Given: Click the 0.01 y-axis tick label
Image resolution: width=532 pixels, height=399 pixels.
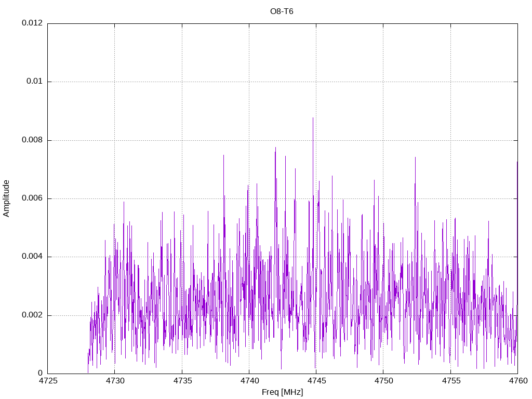Looking at the screenshot, I should (x=35, y=82).
